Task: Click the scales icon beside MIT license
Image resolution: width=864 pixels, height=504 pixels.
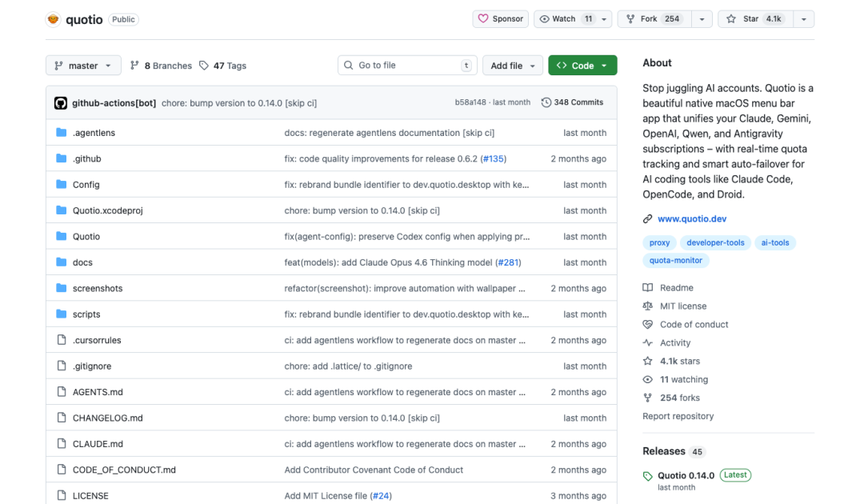Action: [647, 306]
